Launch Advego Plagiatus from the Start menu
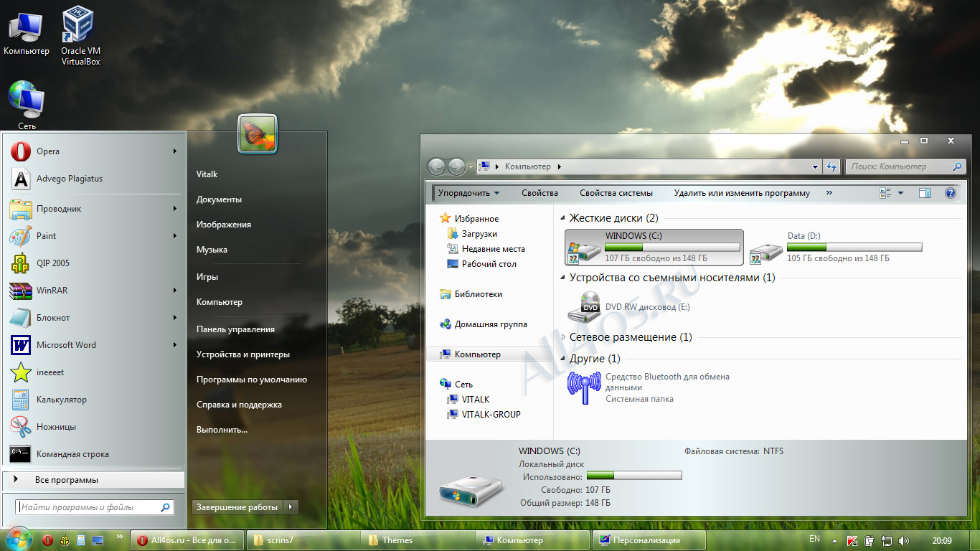This screenshot has height=551, width=980. coord(93,179)
